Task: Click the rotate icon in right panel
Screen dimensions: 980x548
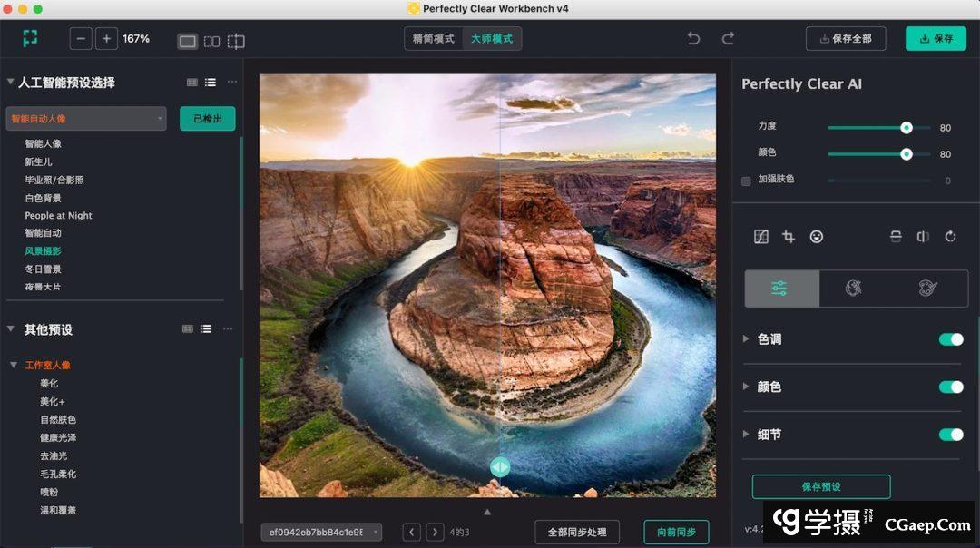Action: click(x=950, y=237)
